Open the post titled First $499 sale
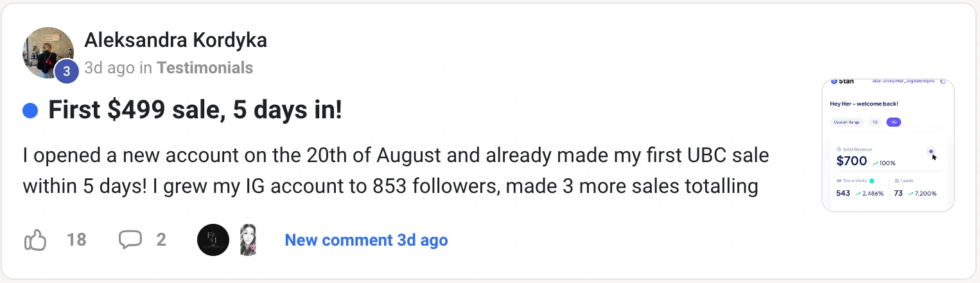This screenshot has height=283, width=980. tap(195, 111)
